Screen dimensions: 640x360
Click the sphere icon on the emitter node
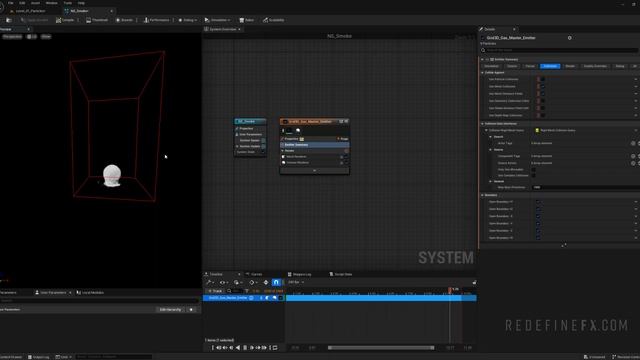click(298, 131)
